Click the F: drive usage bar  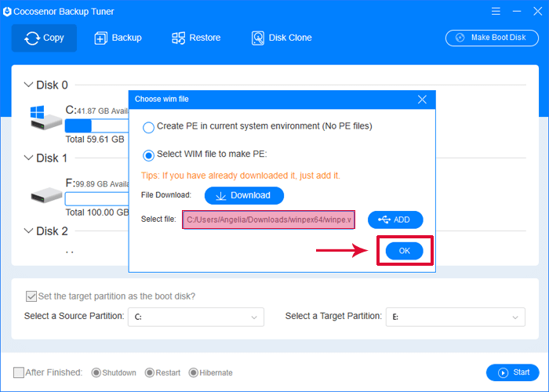(96, 199)
